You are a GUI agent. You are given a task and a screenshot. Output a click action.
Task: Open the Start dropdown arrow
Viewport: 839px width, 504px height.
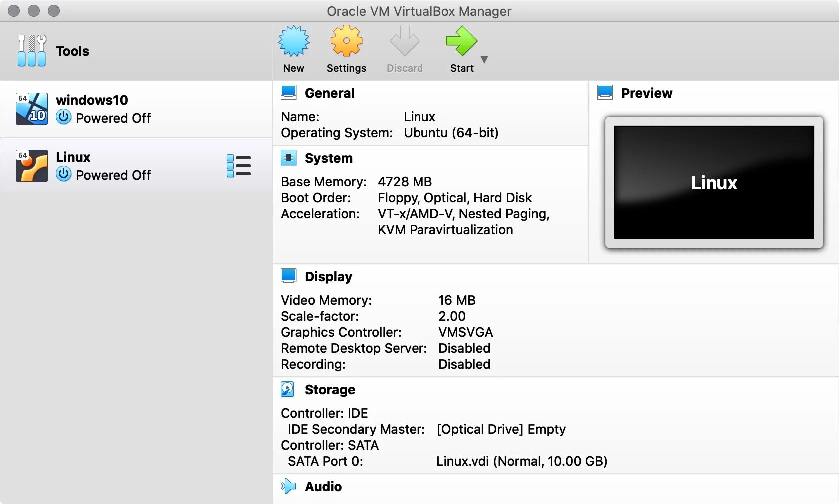[484, 59]
